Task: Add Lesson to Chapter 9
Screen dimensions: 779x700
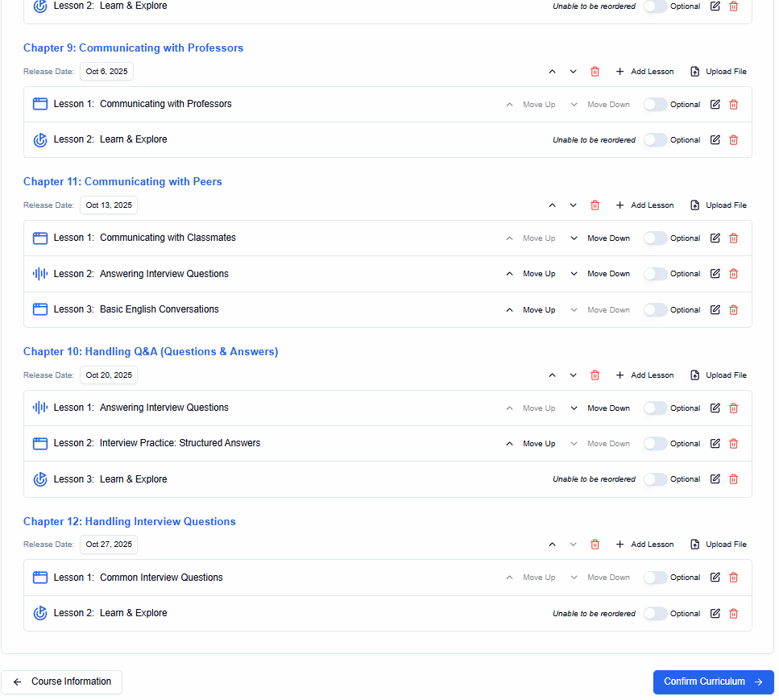Action: click(644, 72)
